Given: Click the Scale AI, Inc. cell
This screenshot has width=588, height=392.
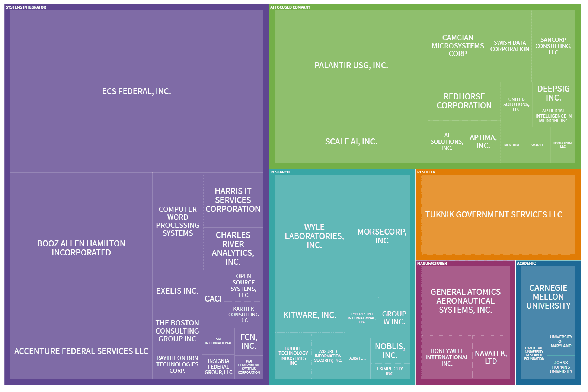Looking at the screenshot, I should coord(351,142).
